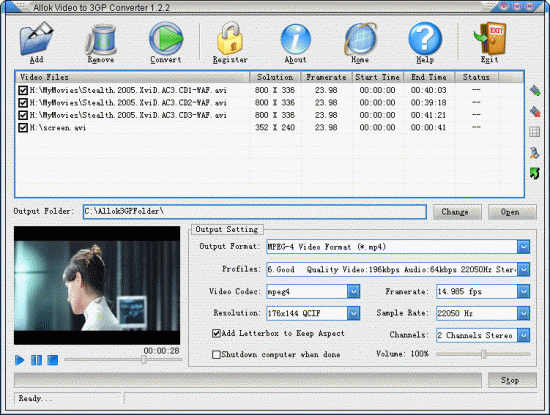This screenshot has width=550, height=415.
Task: Click the Open output folder button
Action: point(512,212)
